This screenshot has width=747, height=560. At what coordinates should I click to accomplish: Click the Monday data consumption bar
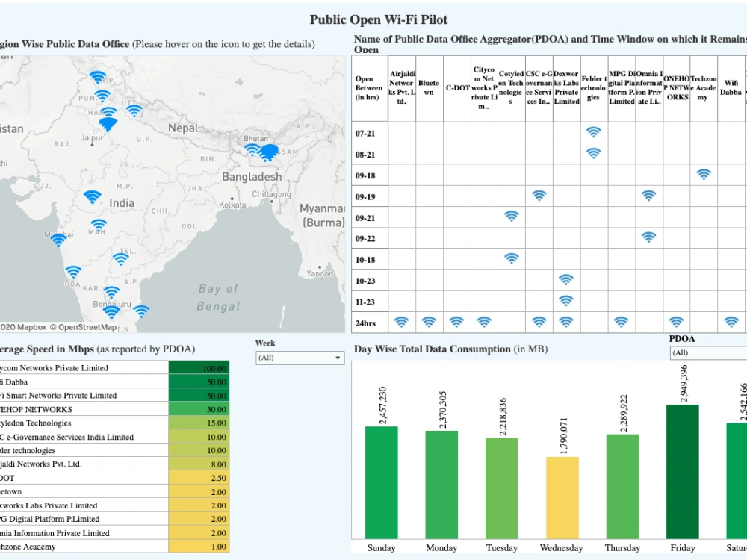[441, 485]
